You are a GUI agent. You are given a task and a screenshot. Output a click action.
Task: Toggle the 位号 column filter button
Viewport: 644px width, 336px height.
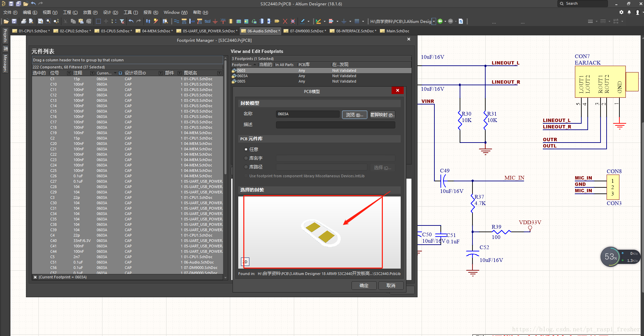(69, 73)
